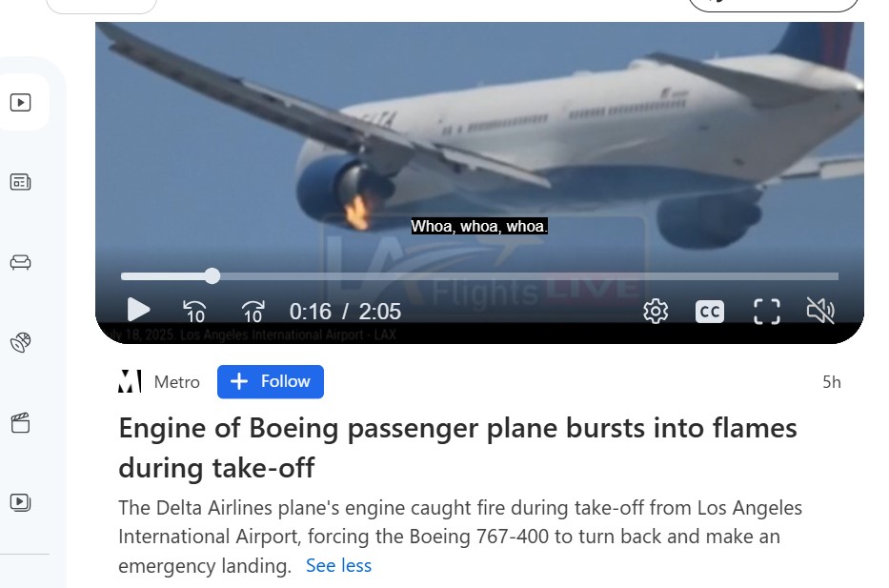
Task: Unmute the video sound
Action: (x=820, y=311)
